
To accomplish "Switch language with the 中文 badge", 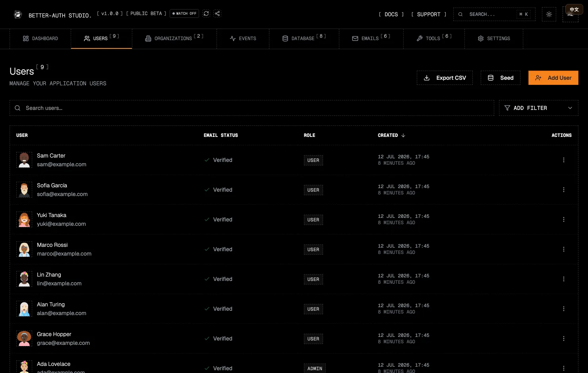I will tap(574, 10).
